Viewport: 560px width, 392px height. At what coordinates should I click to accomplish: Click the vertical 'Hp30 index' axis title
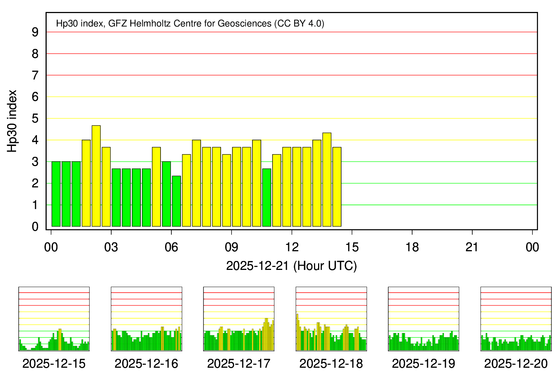pos(12,121)
